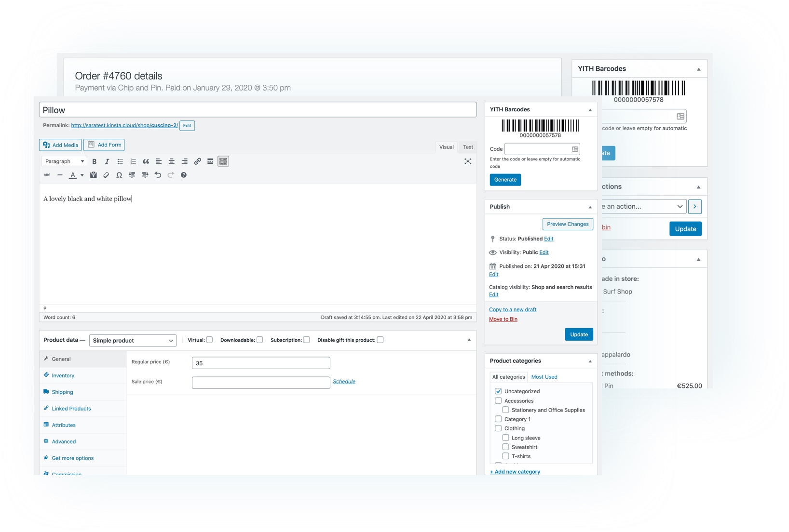789x532 pixels.
Task: Collapse the Product data panel
Action: tap(469, 340)
